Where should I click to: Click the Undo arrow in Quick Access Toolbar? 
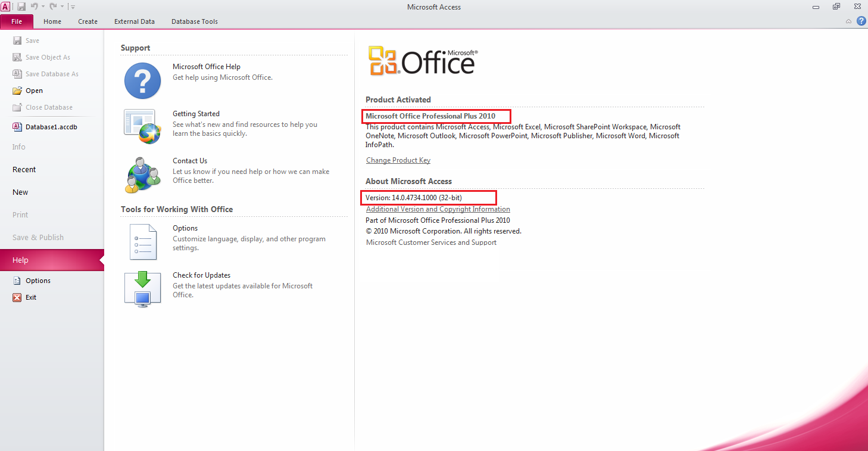(x=35, y=7)
